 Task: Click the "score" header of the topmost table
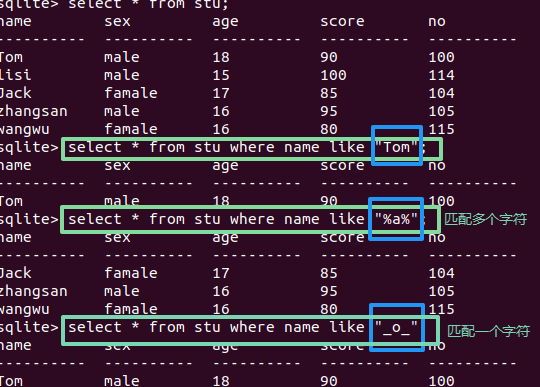tap(342, 22)
